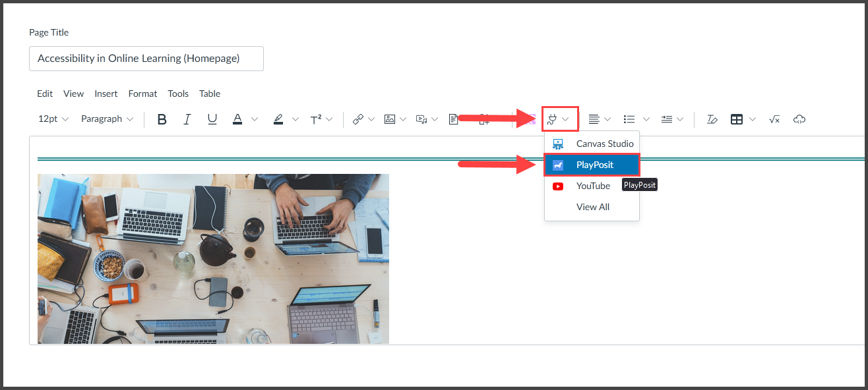
Task: Open the font size dropdown
Action: pos(53,119)
